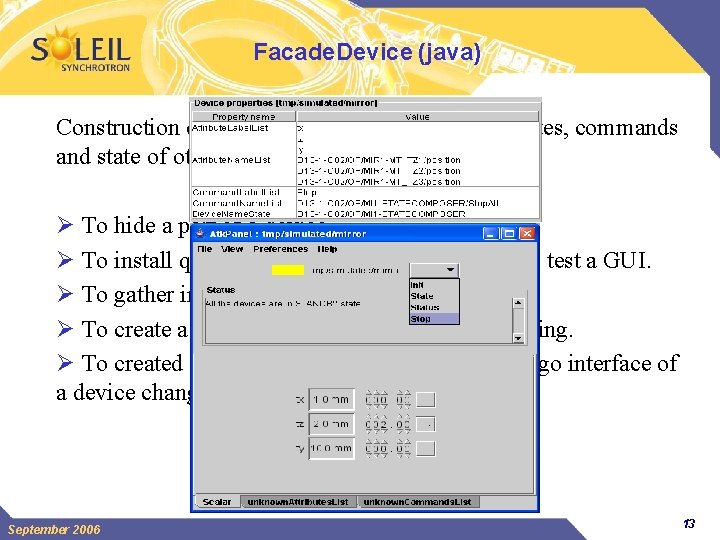This screenshot has width=720, height=540.
Task: Close the AtkPanel window
Action: pyautogui.click(x=527, y=234)
